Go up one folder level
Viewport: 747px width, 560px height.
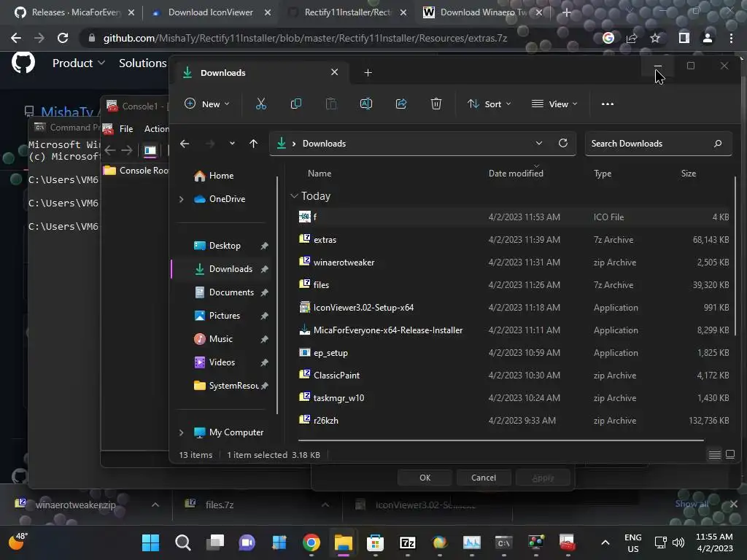(253, 144)
